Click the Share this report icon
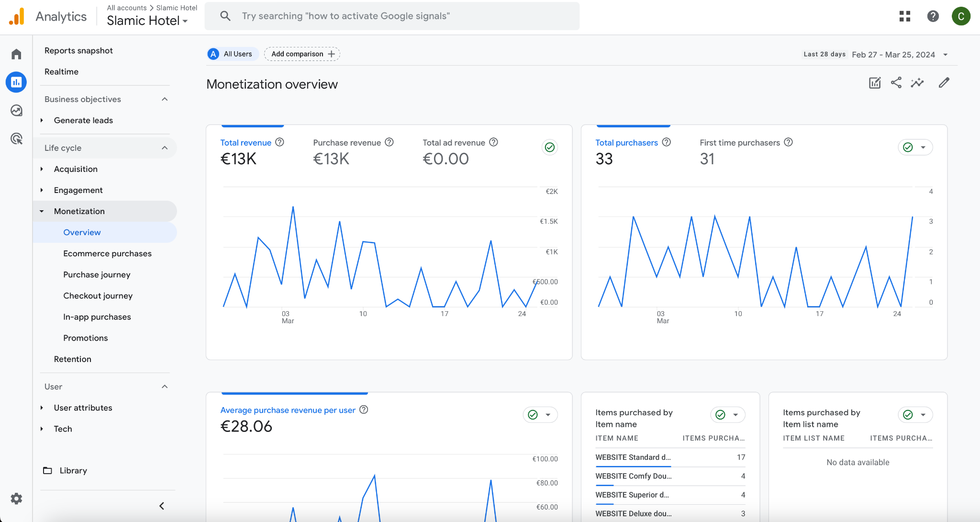980x522 pixels. tap(896, 83)
